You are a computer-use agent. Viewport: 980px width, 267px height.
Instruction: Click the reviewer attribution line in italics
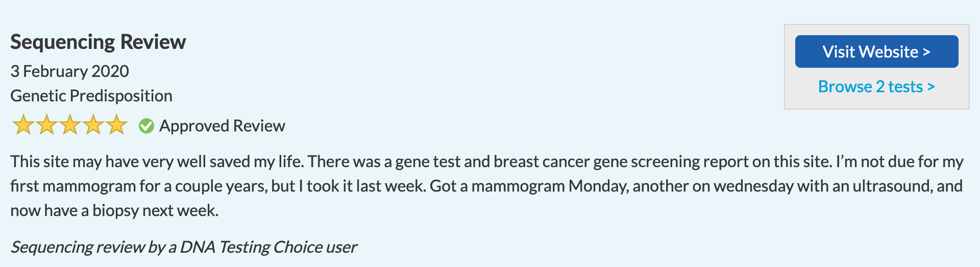point(184,247)
